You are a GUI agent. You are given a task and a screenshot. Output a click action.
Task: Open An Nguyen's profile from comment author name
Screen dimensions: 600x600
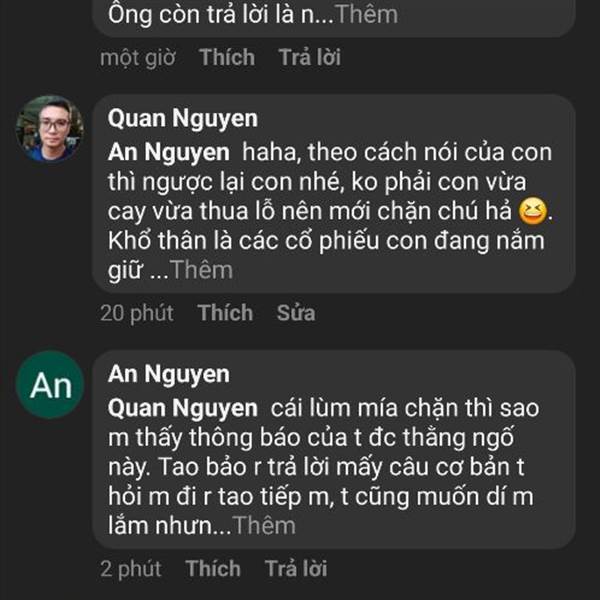click(x=168, y=375)
